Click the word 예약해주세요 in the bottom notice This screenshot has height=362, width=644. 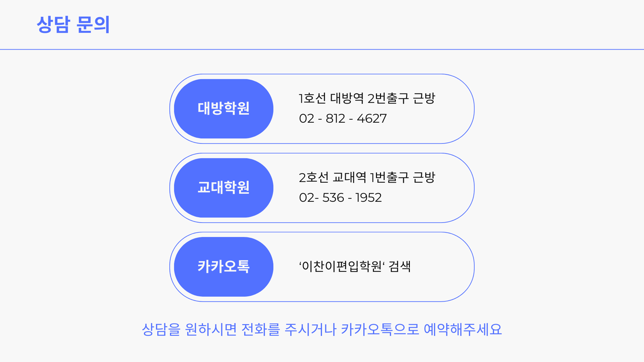point(463,329)
